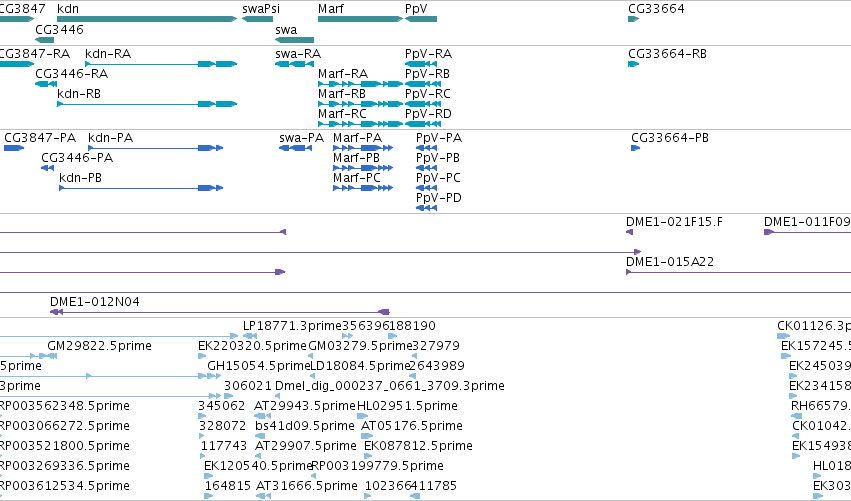Open the RP003562348.5prime EST label
Viewport: 851px width, 501px height.
65,406
